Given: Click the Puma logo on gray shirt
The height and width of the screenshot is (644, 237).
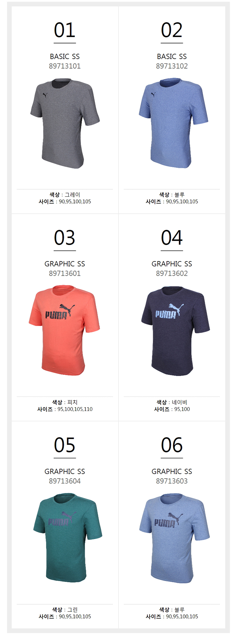Looking at the screenshot, I should 45,95.
